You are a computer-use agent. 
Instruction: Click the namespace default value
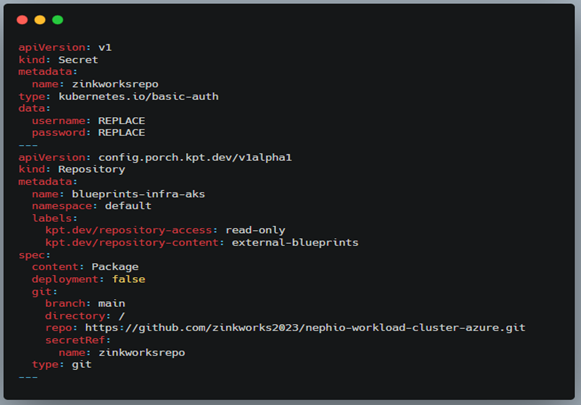pos(128,206)
